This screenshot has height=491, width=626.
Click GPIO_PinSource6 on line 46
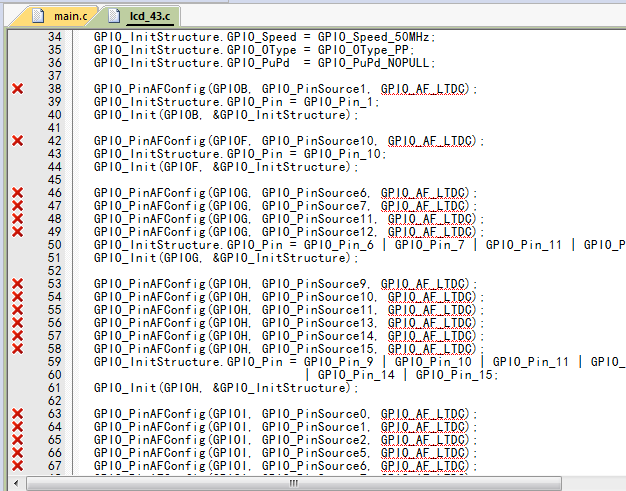click(314, 193)
